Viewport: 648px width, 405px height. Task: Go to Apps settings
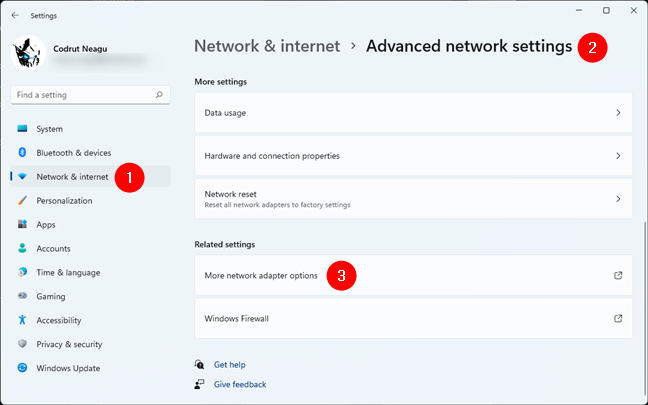pos(91,224)
